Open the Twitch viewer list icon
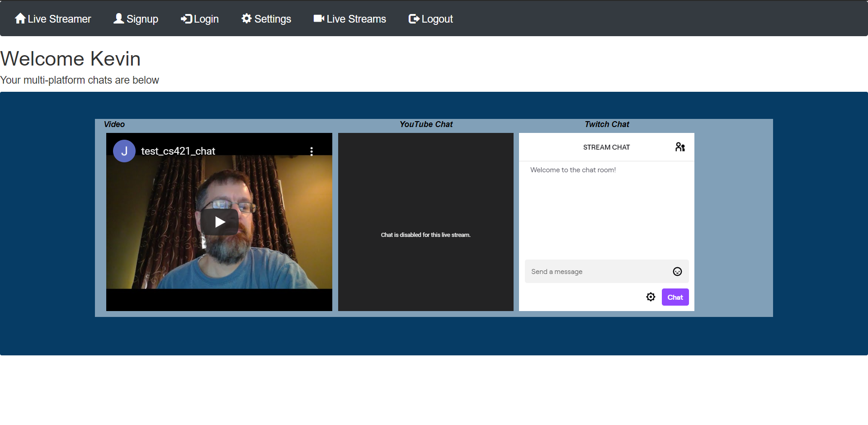Image resolution: width=868 pixels, height=425 pixels. point(680,146)
